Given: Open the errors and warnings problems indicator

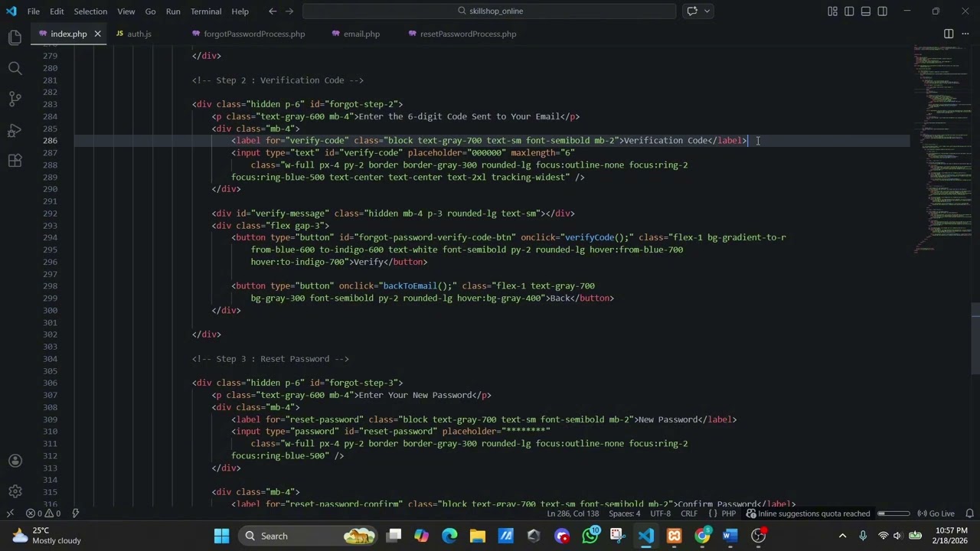Looking at the screenshot, I should [43, 514].
